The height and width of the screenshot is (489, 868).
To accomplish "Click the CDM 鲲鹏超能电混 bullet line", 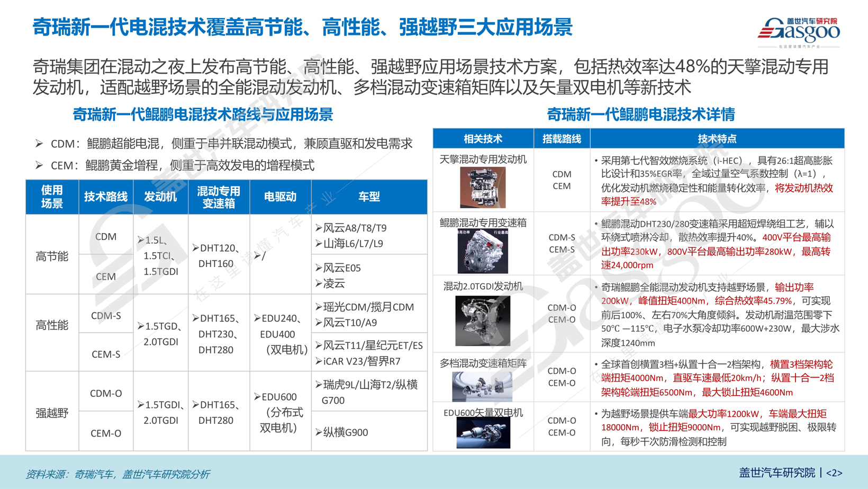I will 224,144.
